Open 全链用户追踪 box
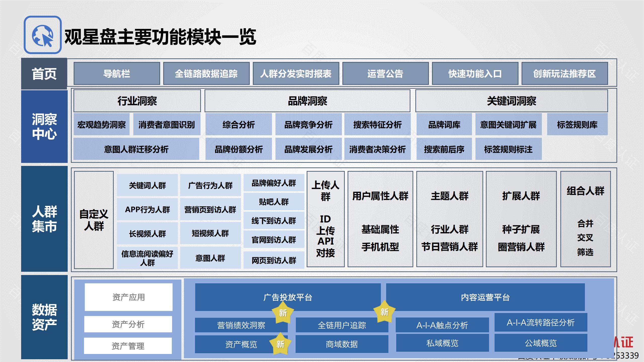Screen dimensions: 644x362 (342, 325)
